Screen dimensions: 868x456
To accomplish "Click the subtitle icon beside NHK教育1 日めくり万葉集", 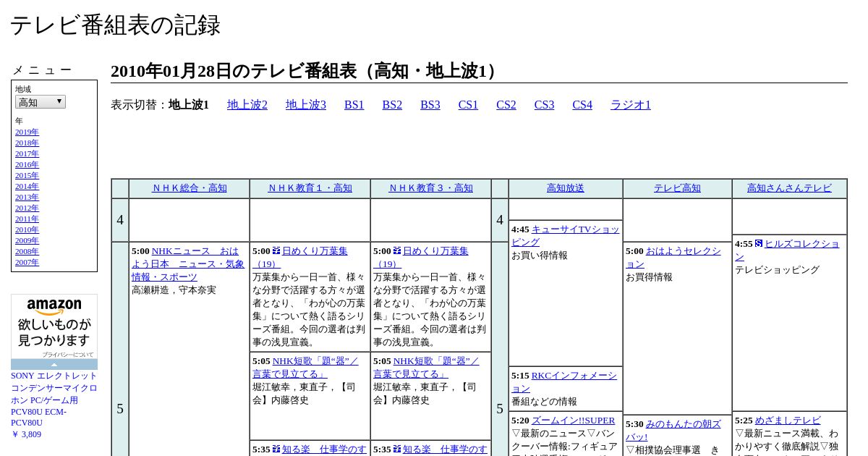I will click(x=276, y=250).
